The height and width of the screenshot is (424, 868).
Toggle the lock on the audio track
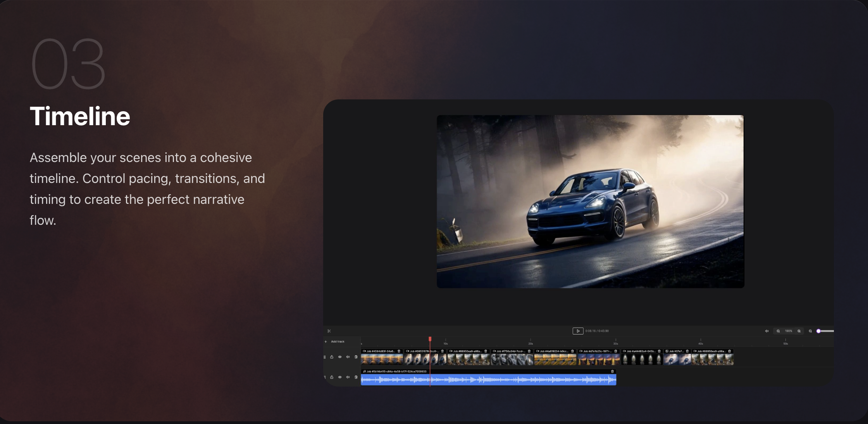pyautogui.click(x=332, y=377)
